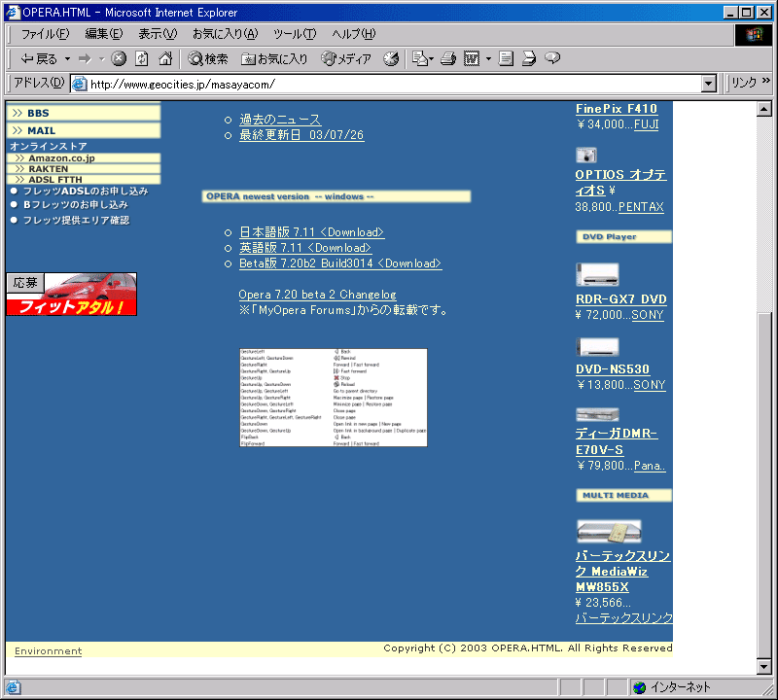
Task: Open the ファイル(F) menu
Action: pyautogui.click(x=45, y=34)
